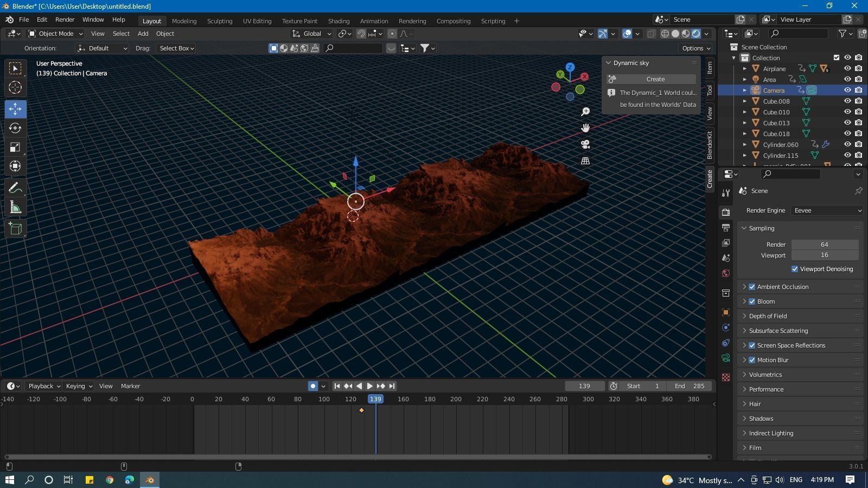Open Orientation Default dropdown
The height and width of the screenshot is (488, 868).
(x=102, y=48)
